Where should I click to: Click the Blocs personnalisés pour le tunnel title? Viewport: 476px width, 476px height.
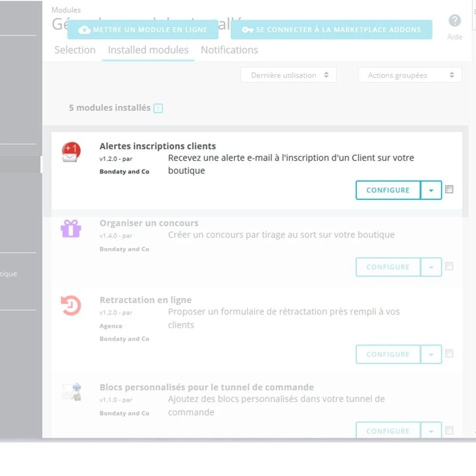207,387
